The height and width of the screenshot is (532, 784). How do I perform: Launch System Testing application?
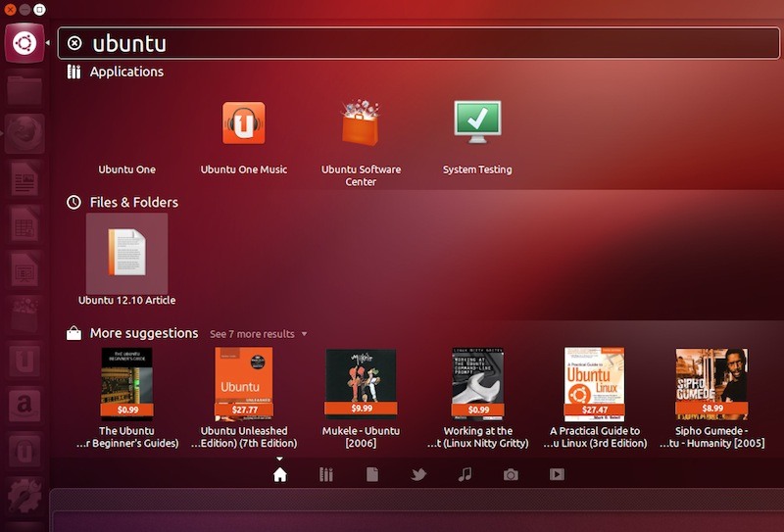(477, 121)
